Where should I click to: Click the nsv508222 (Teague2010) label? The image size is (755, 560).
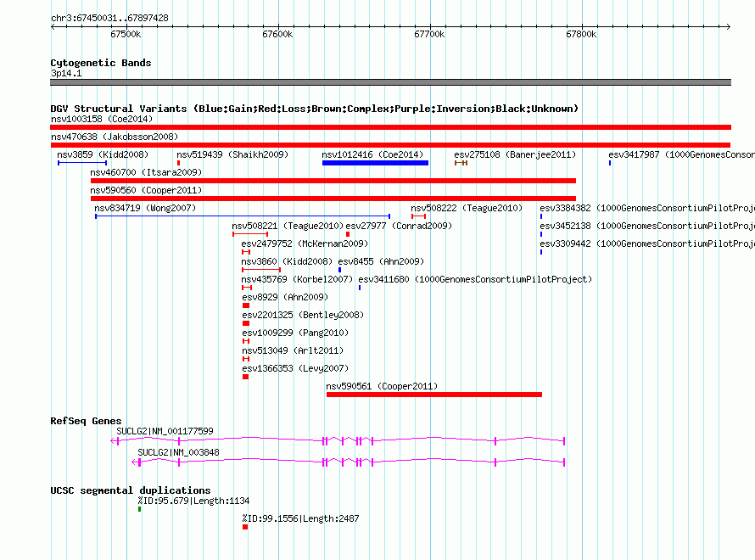pos(467,208)
